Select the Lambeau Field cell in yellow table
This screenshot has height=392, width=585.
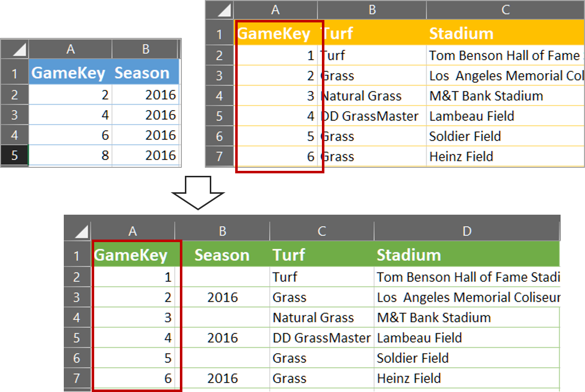[x=505, y=116]
